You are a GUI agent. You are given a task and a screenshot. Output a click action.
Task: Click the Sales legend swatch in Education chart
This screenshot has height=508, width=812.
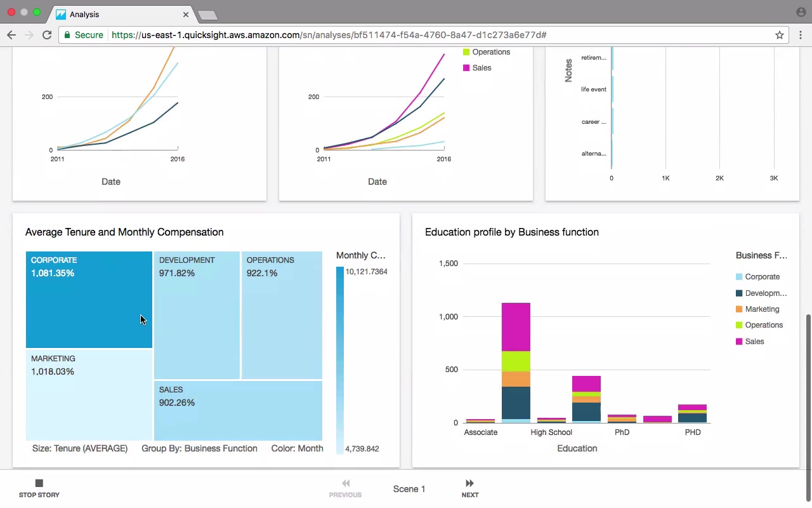pos(739,342)
